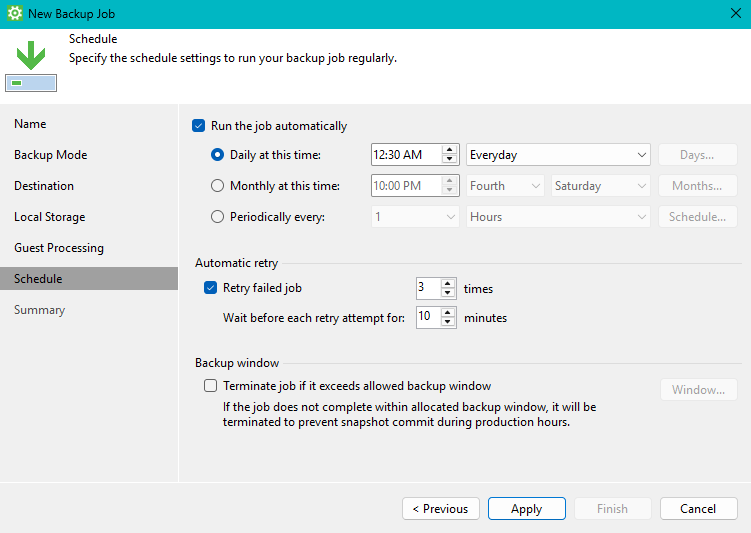Go to the Guest Processing step
This screenshot has height=533, width=751.
click(x=59, y=248)
